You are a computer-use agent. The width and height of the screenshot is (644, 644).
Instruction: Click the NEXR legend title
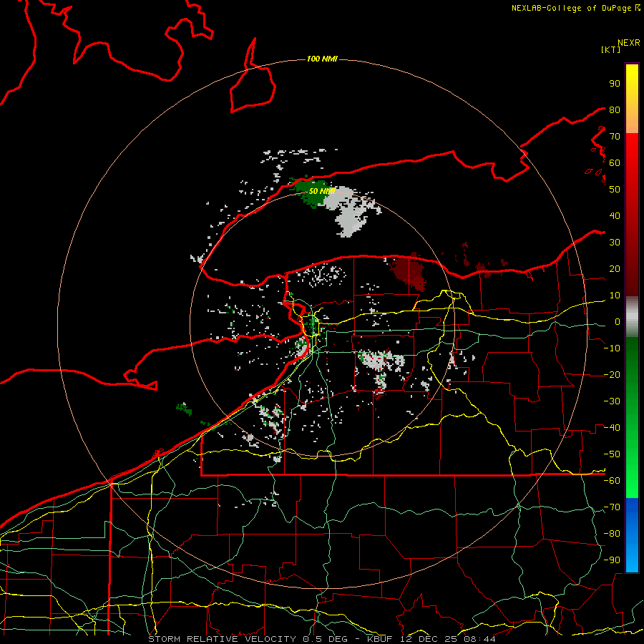pos(628,43)
